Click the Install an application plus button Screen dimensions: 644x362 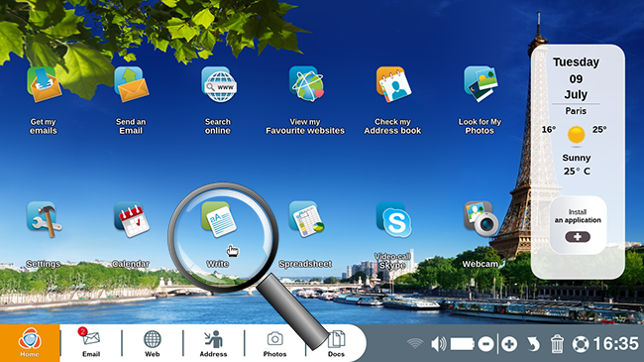tap(578, 237)
